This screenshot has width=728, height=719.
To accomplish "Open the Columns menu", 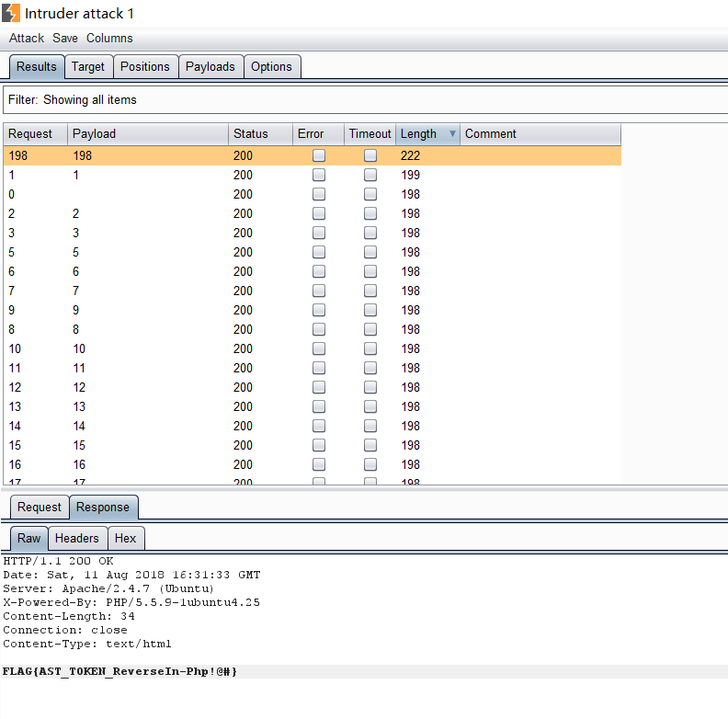I will (109, 38).
